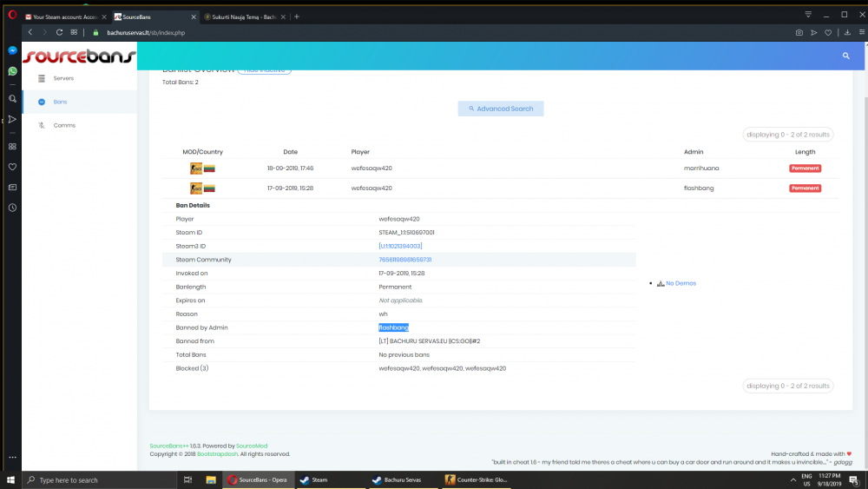
Task: Open the Opera tab list menu button
Action: tap(808, 15)
